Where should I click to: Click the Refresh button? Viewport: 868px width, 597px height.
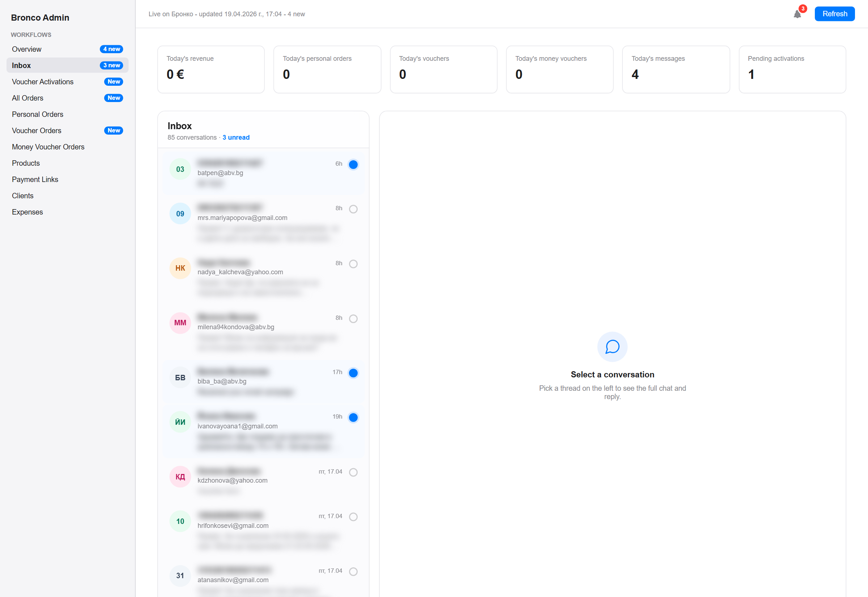(x=834, y=14)
